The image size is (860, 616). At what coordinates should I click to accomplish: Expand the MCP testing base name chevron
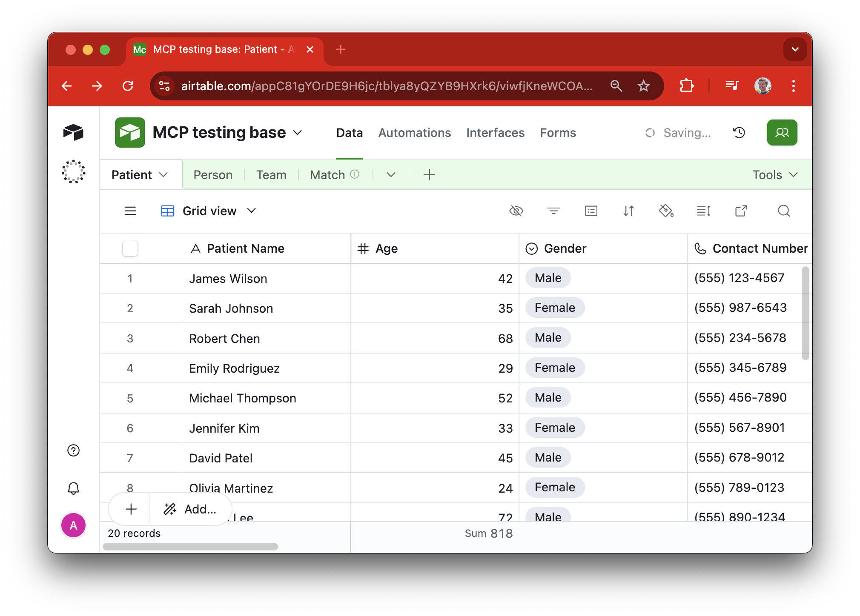[x=298, y=133]
